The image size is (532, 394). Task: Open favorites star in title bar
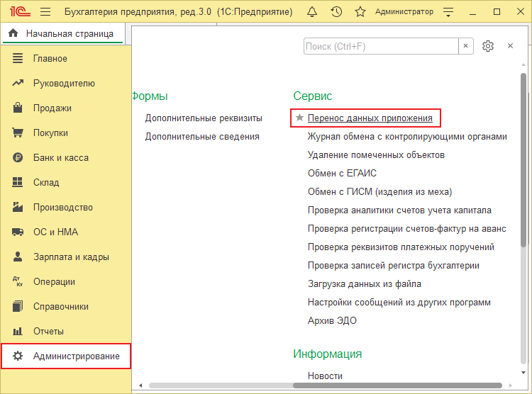point(360,12)
